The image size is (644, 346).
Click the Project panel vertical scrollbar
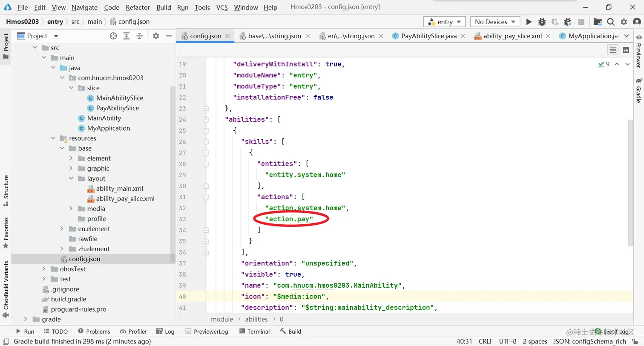[173, 174]
